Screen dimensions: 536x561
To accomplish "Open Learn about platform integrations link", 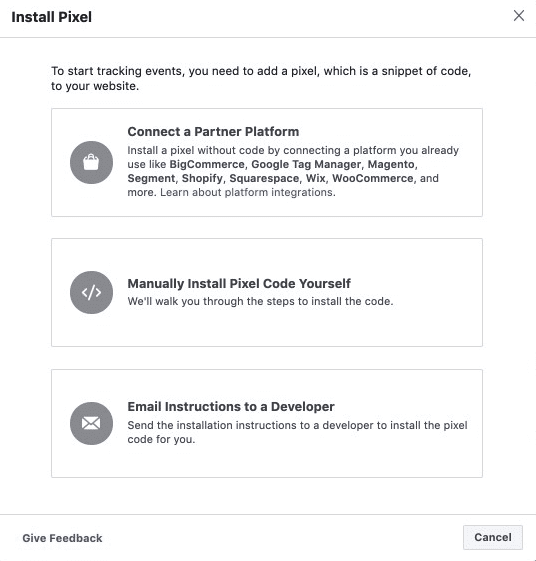I will click(x=248, y=192).
